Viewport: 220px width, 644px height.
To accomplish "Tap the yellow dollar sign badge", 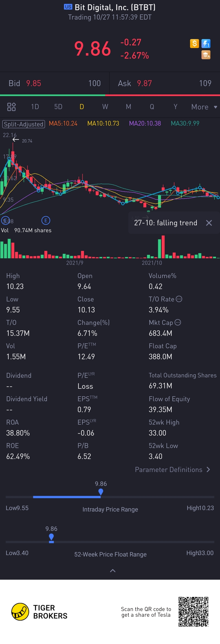I will coord(194,44).
